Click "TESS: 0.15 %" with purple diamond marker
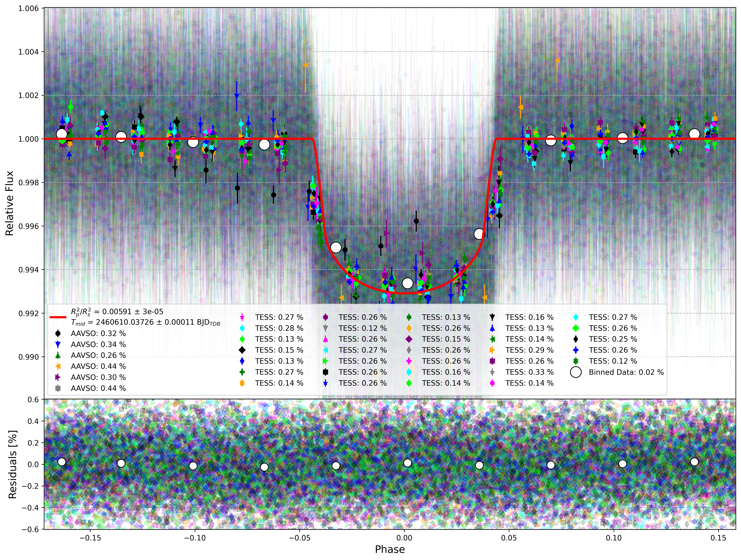Viewport: 741px width, 560px height. point(446,339)
